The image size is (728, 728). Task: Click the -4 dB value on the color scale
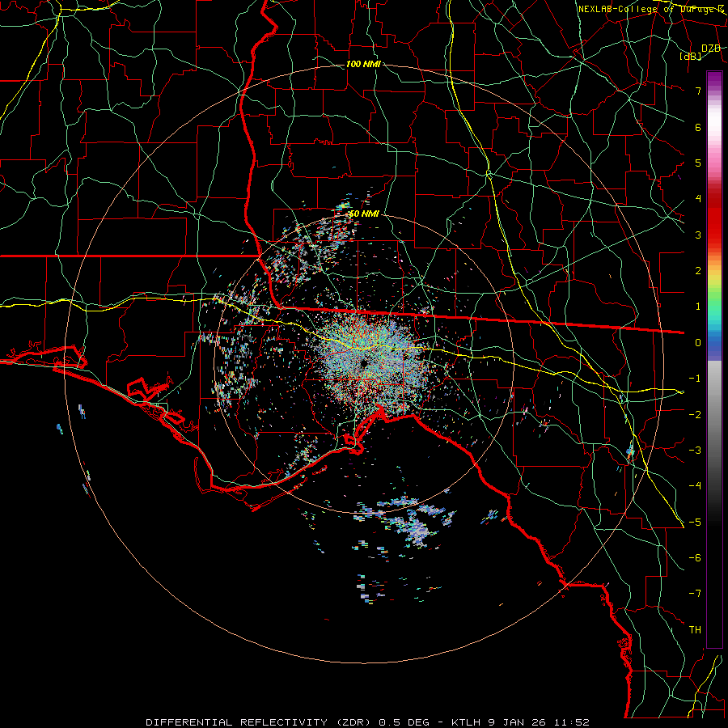point(695,485)
